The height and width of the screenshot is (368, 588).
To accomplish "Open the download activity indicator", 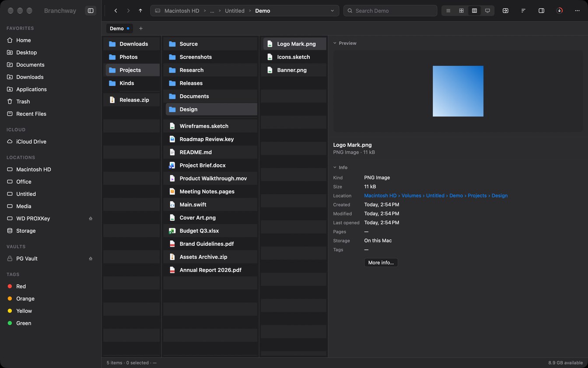I will (x=560, y=11).
